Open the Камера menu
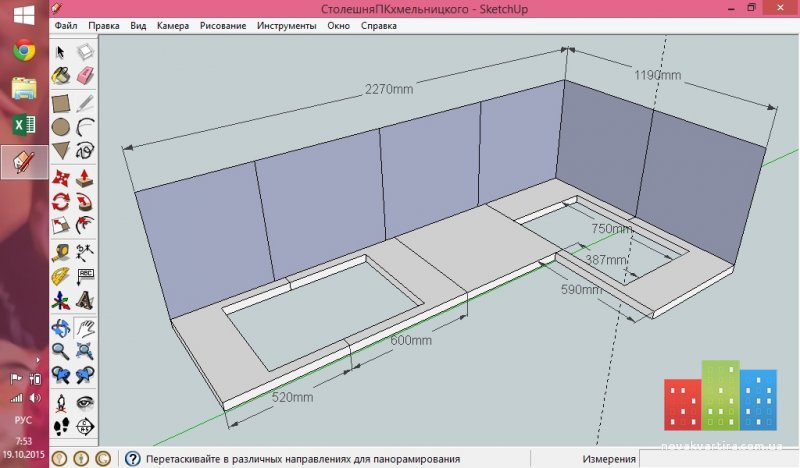The height and width of the screenshot is (468, 800). point(172,26)
